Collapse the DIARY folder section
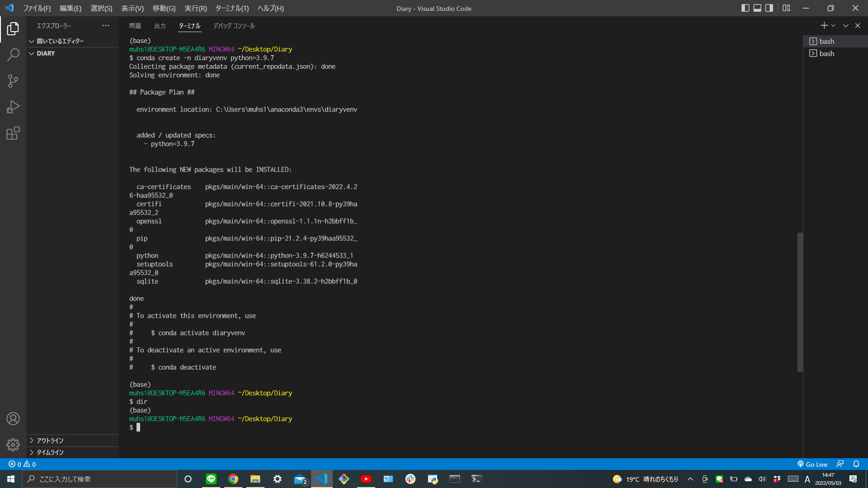868x488 pixels. point(72,53)
